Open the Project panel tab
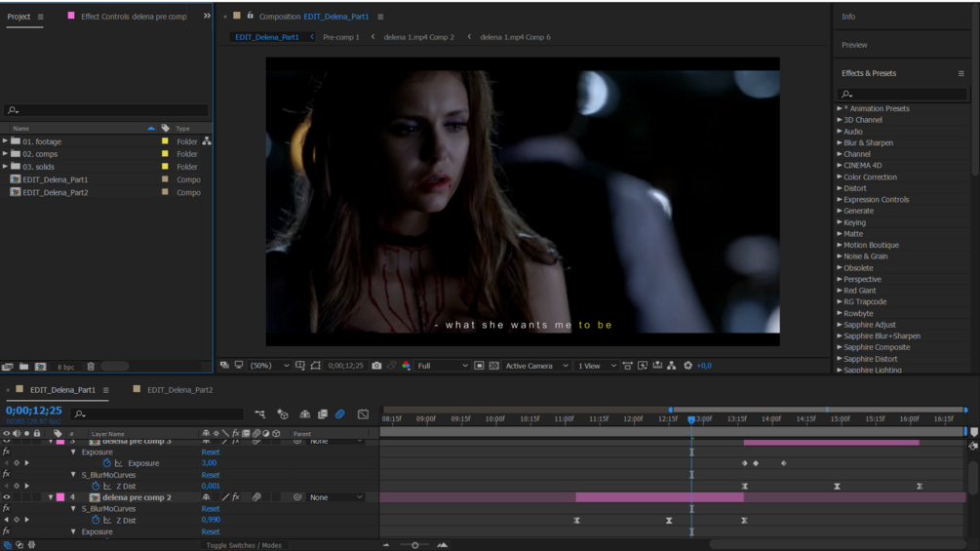Viewport: 980px width, 551px height. (19, 17)
